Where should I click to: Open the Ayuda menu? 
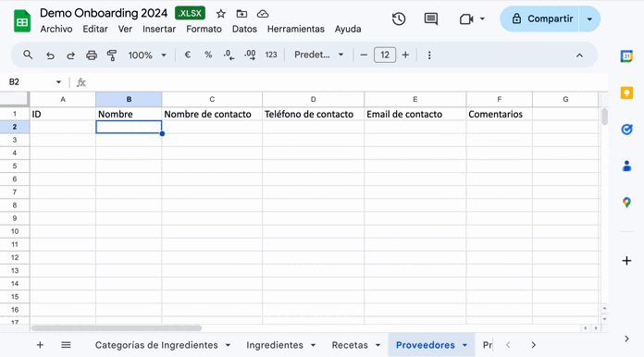[348, 29]
